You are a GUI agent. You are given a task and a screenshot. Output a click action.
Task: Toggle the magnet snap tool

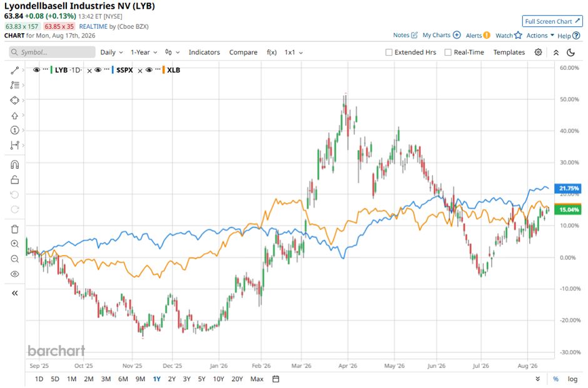pos(14,165)
